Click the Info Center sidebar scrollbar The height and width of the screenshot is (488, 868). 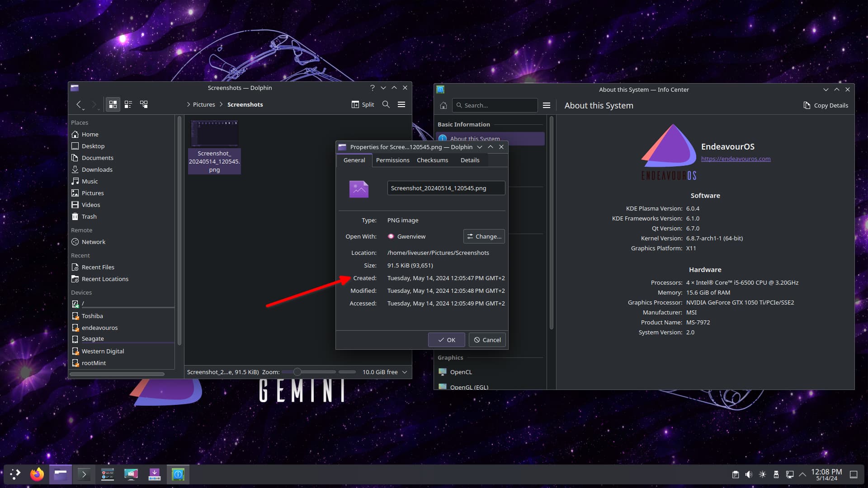pyautogui.click(x=551, y=222)
